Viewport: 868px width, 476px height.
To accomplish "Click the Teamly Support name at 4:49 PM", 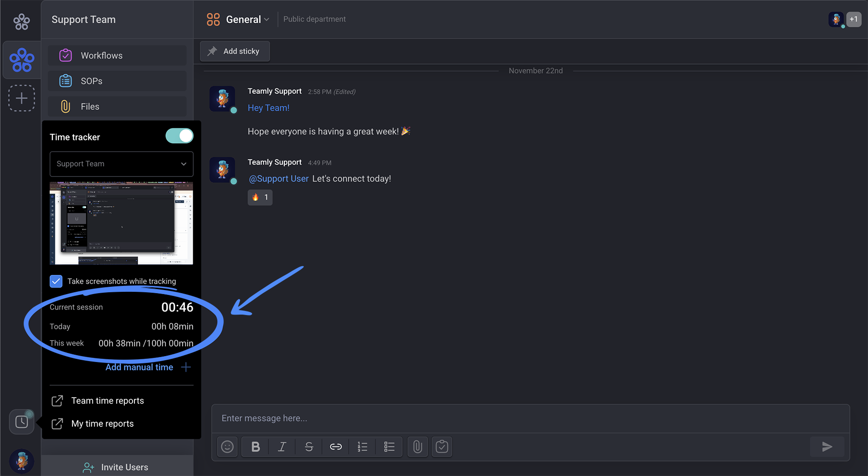I will (x=274, y=162).
